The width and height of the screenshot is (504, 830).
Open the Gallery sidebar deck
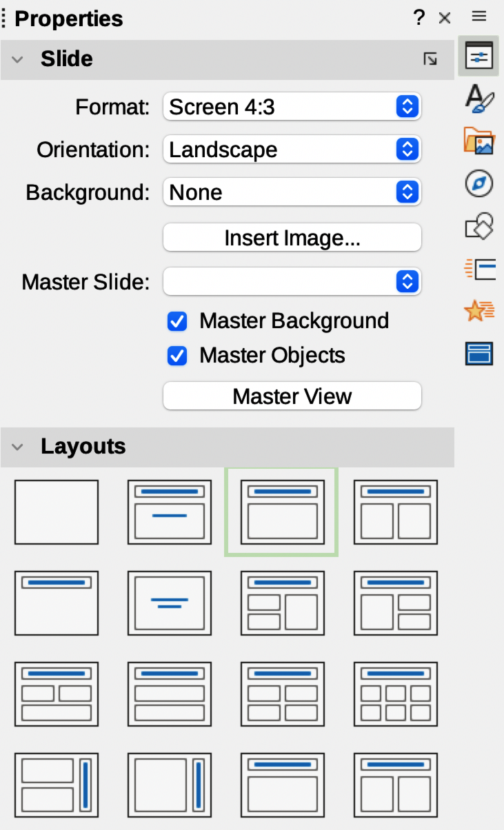pyautogui.click(x=479, y=141)
